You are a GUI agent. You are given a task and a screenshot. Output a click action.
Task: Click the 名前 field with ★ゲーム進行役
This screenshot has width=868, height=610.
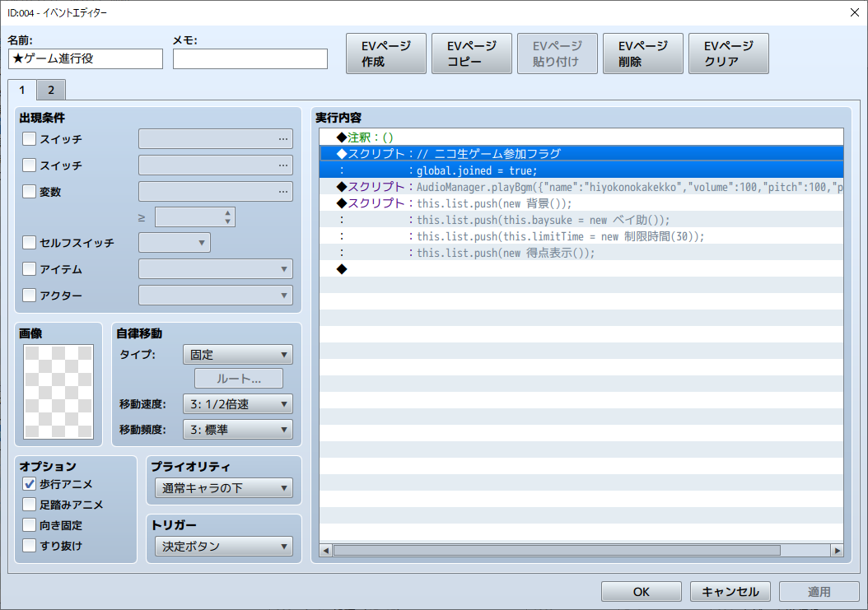point(86,58)
